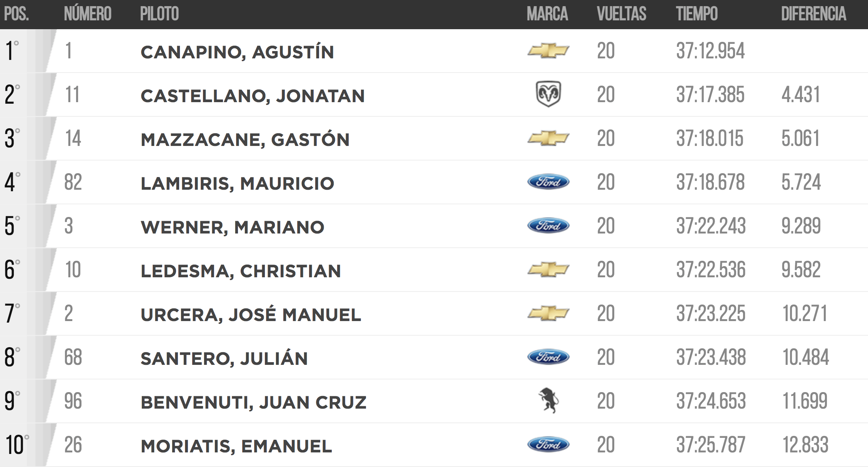Click the DIFERENCIA column header
Screen dimensions: 868x467
(813, 14)
